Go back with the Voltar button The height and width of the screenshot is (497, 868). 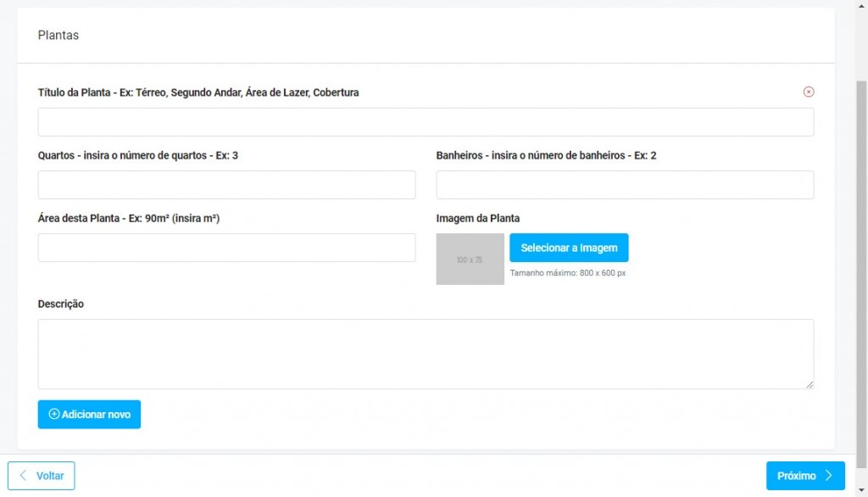click(42, 476)
